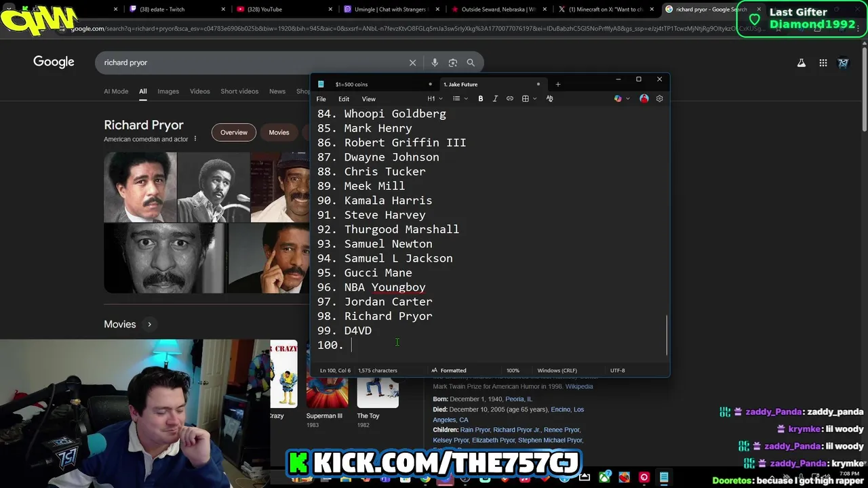Click the Notepad vertical scrollbar thumb

pos(667,335)
